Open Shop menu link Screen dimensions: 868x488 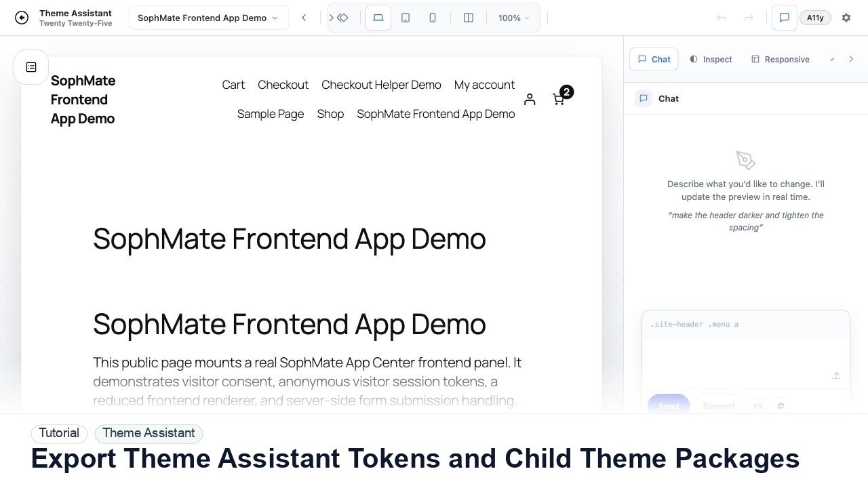[x=330, y=114]
